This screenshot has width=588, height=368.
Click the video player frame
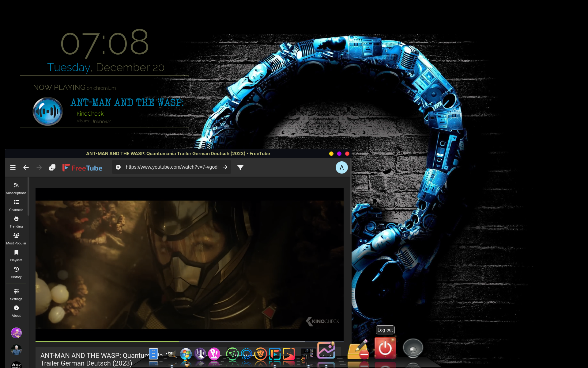click(x=190, y=264)
